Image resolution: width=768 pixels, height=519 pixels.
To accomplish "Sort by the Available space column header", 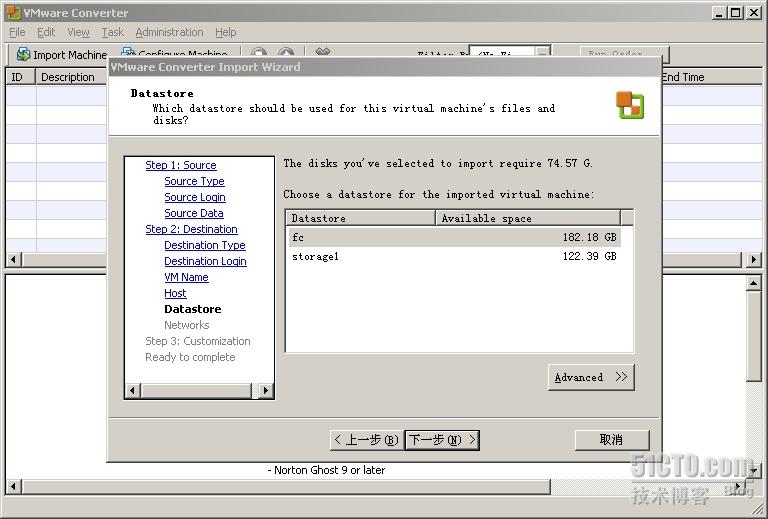I will click(528, 218).
